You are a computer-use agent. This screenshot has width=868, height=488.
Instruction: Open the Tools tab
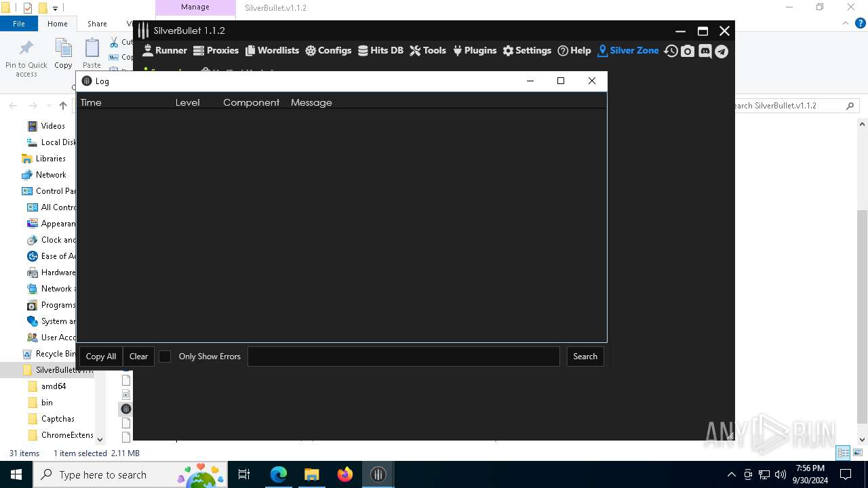point(428,50)
